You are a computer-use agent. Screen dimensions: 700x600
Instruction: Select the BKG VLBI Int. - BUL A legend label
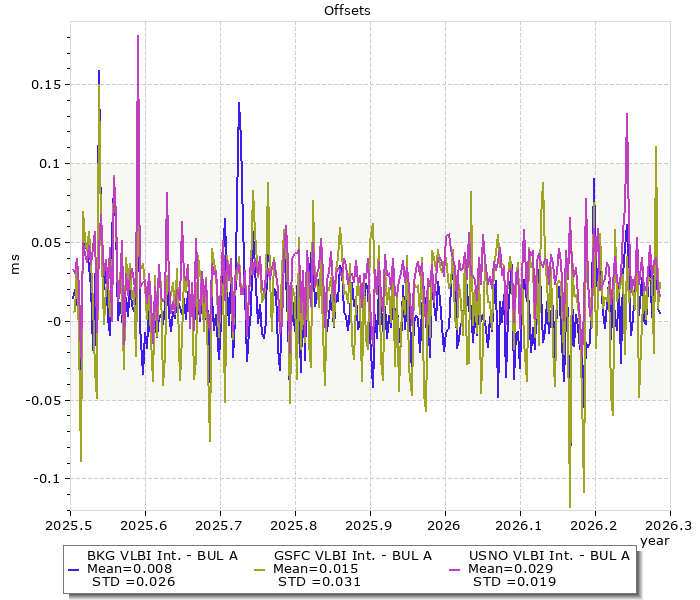[162, 555]
